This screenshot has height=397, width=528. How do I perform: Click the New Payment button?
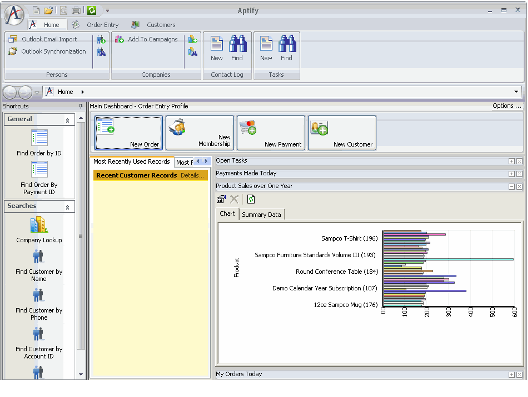click(271, 133)
